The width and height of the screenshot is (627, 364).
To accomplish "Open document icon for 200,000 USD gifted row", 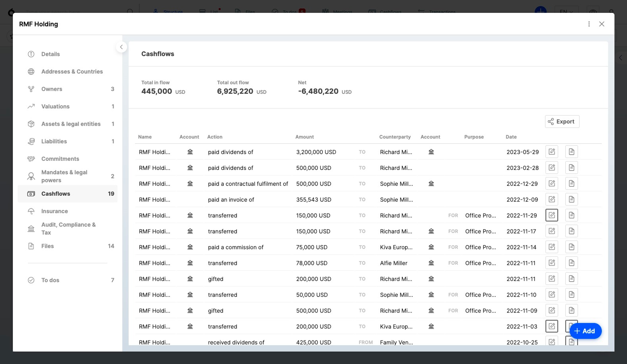I will coord(572,279).
